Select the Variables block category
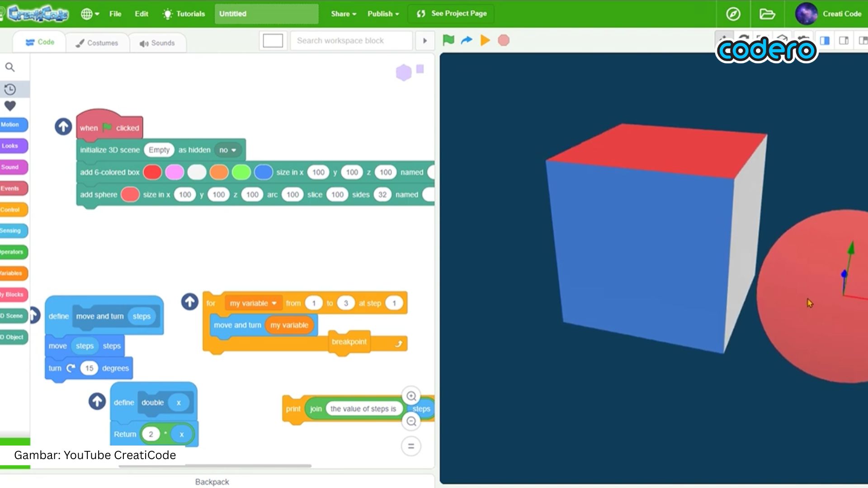The height and width of the screenshot is (488, 868). coord(13,273)
